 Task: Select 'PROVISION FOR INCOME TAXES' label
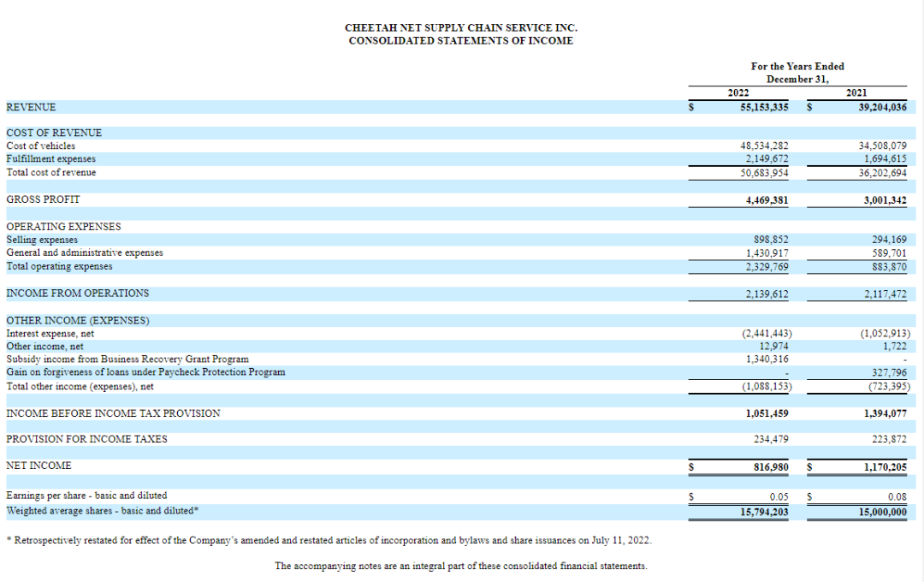click(86, 439)
